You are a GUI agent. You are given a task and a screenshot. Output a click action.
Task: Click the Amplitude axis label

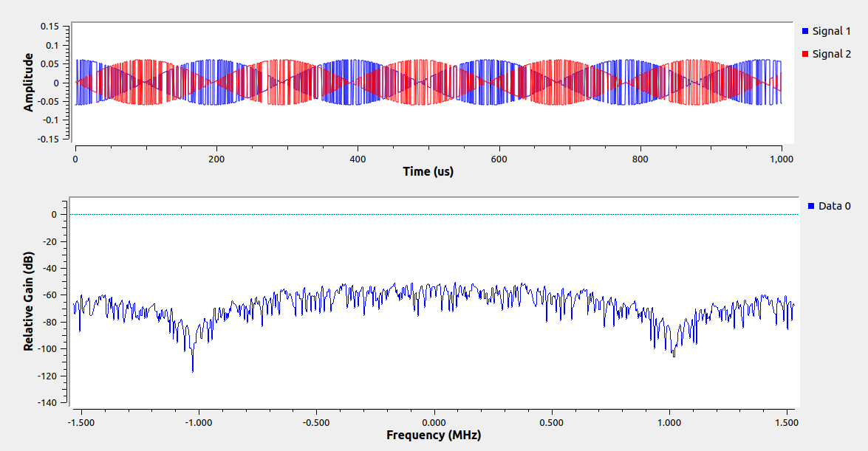click(x=28, y=83)
